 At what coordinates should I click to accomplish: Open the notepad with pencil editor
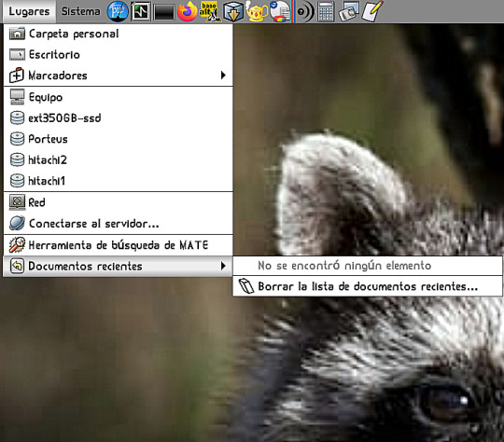371,11
